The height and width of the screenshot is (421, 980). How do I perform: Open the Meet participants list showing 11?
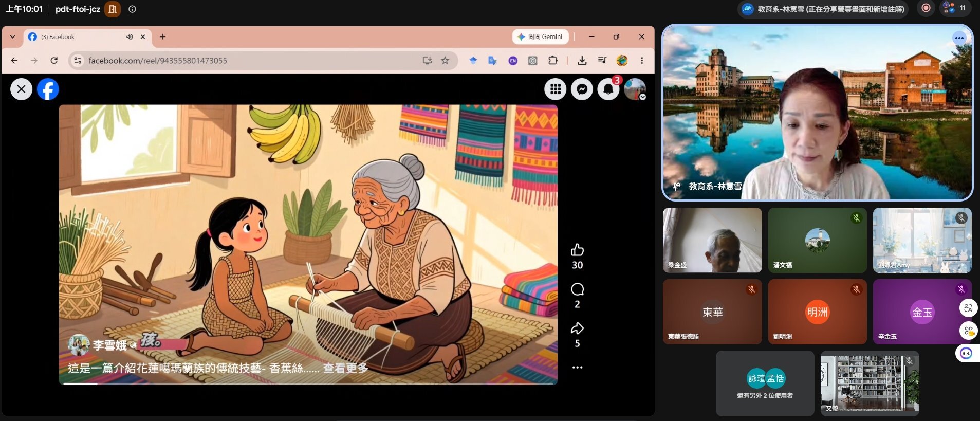point(955,8)
